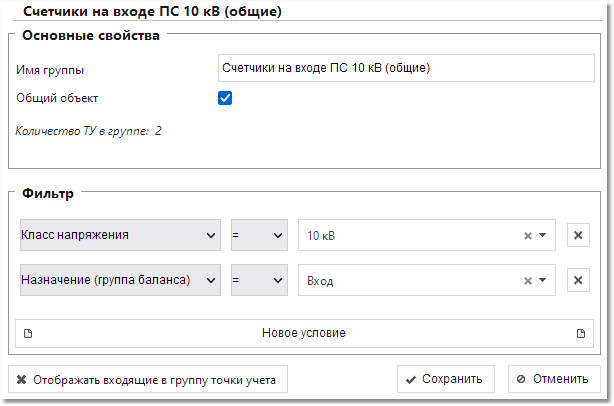Clear the Вход value selection
The image size is (614, 406).
528,281
